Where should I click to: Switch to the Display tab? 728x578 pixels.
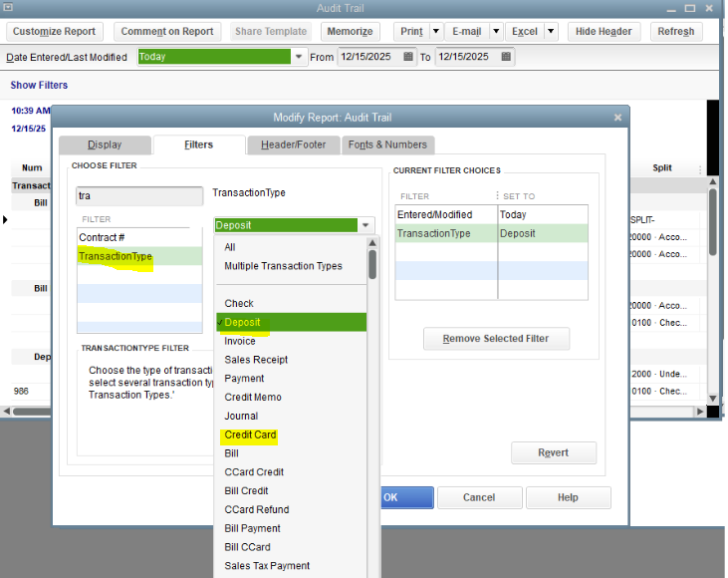(105, 144)
